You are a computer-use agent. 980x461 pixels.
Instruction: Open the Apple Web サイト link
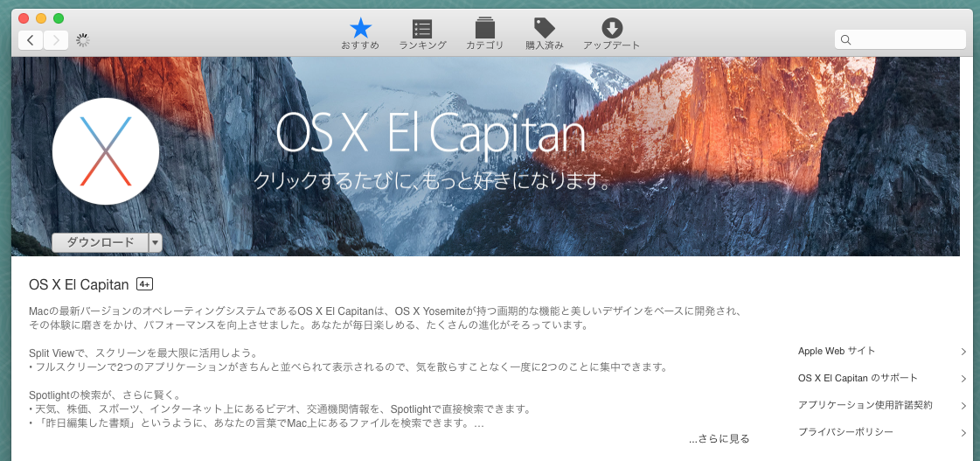coord(837,351)
